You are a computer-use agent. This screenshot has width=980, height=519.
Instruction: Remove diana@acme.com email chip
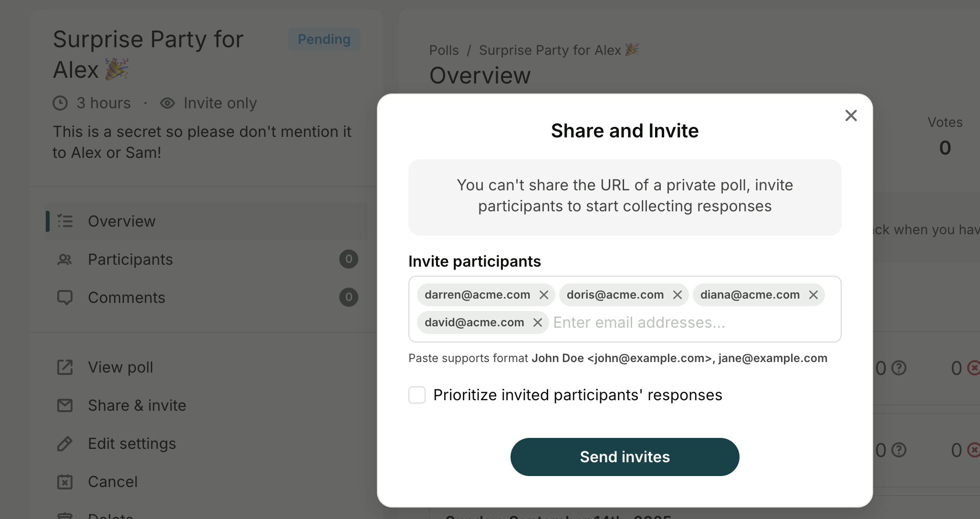pyautogui.click(x=813, y=295)
